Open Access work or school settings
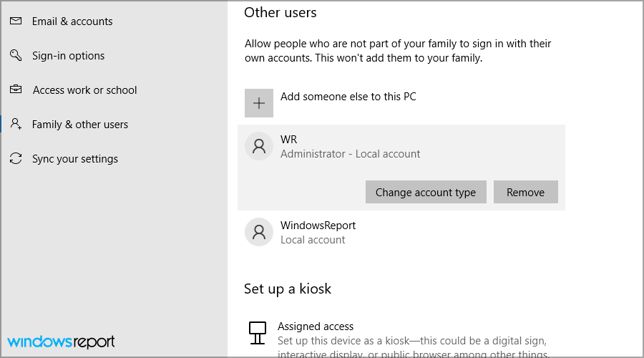 [84, 90]
